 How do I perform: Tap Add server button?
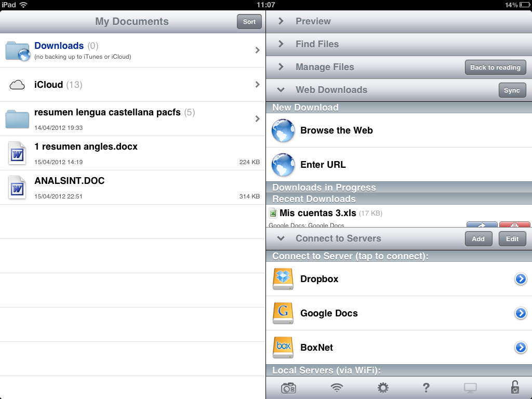click(478, 239)
